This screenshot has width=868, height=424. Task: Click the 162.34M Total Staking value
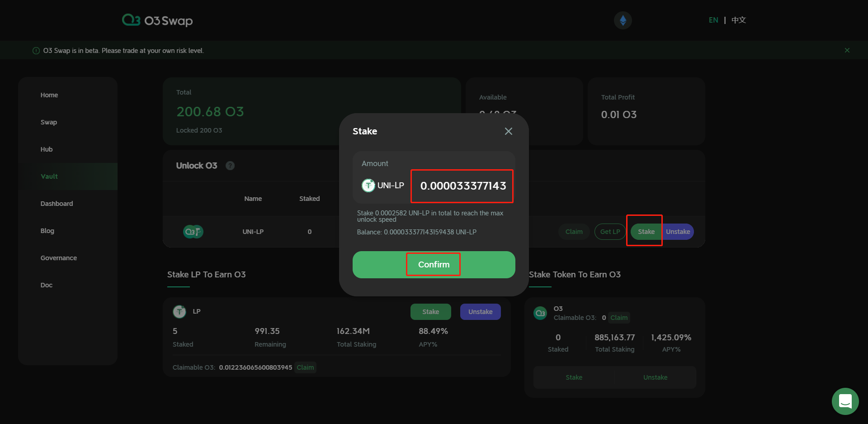coord(353,331)
